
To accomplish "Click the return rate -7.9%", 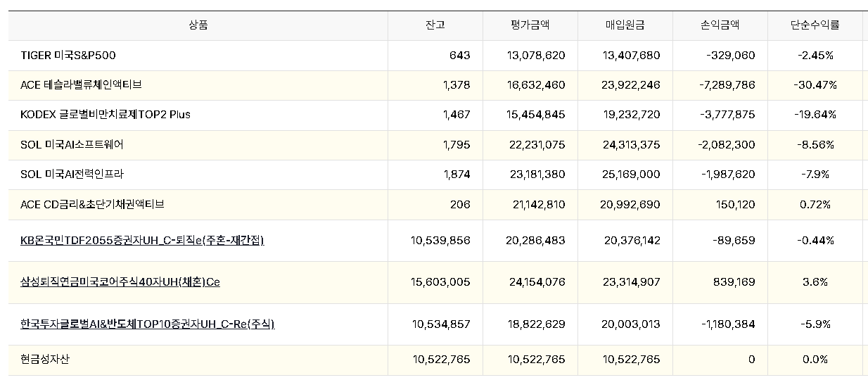I will coord(815,174).
